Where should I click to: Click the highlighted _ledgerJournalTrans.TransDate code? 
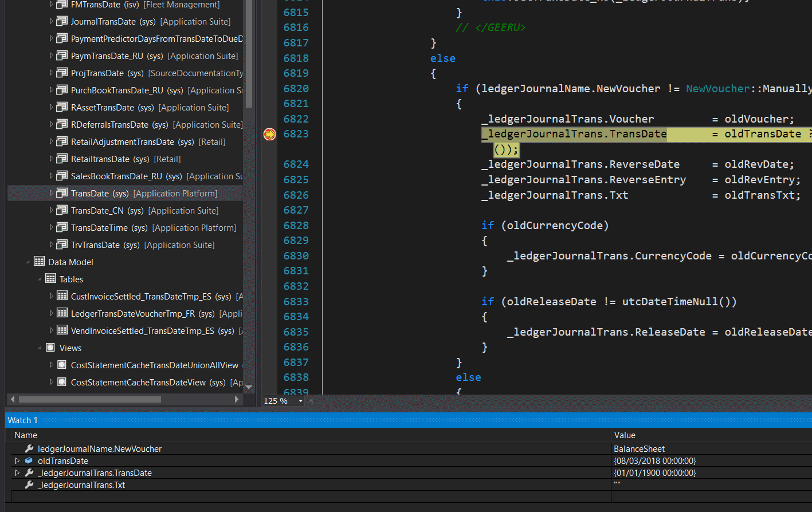coord(574,134)
